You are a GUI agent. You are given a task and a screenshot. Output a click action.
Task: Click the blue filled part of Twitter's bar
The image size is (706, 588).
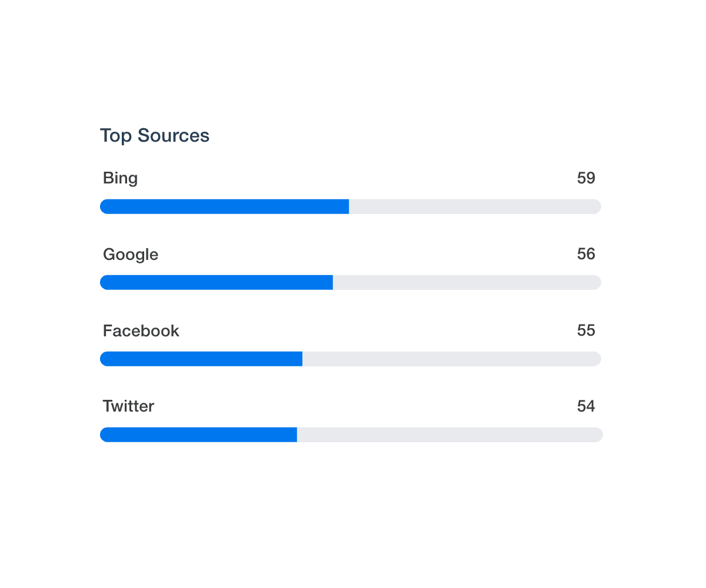click(198, 435)
